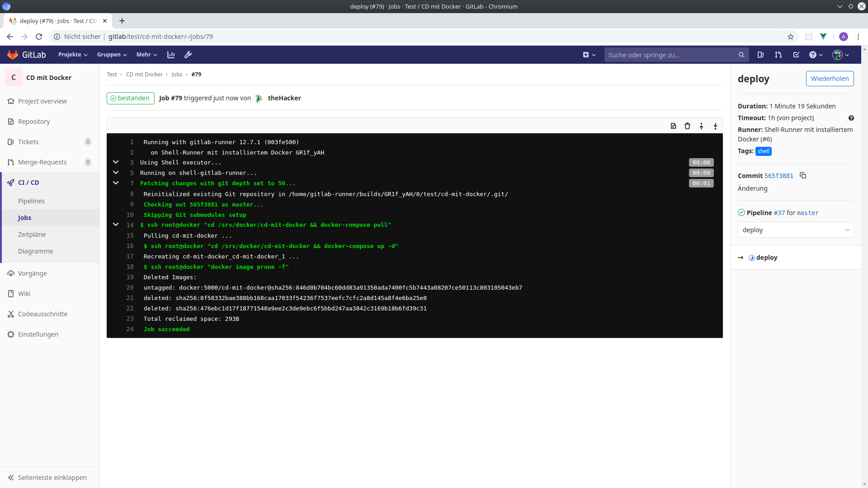Open the deploy stage dropdown

point(795,230)
